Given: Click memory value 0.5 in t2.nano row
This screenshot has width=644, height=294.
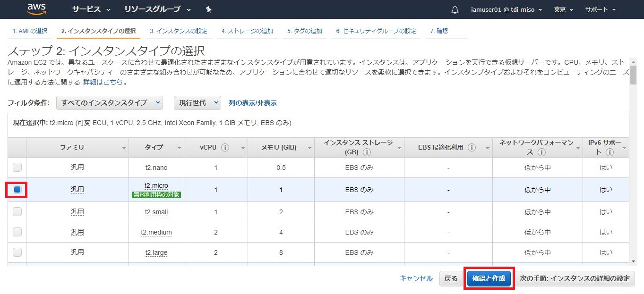Looking at the screenshot, I should click(x=281, y=168).
